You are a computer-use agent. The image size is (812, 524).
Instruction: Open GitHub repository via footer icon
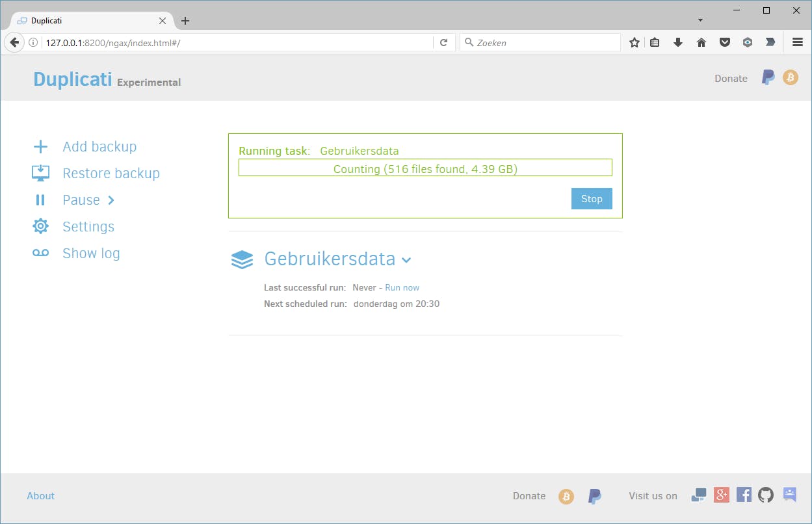[x=766, y=495]
